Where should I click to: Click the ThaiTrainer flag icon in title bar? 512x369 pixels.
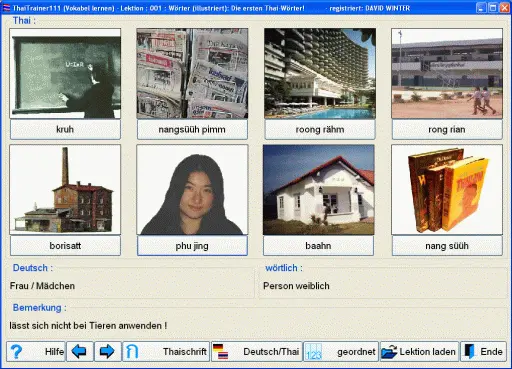pos(6,8)
